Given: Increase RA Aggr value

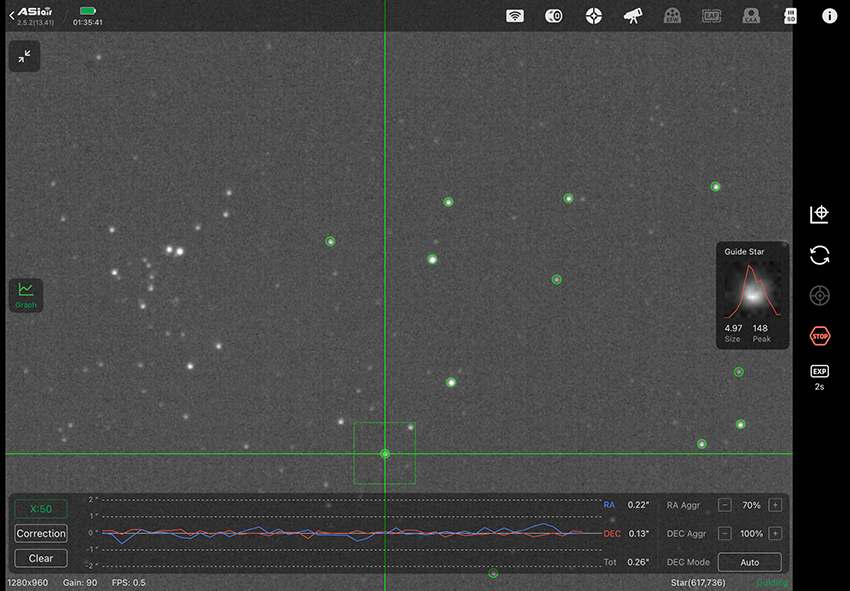Looking at the screenshot, I should [x=775, y=505].
